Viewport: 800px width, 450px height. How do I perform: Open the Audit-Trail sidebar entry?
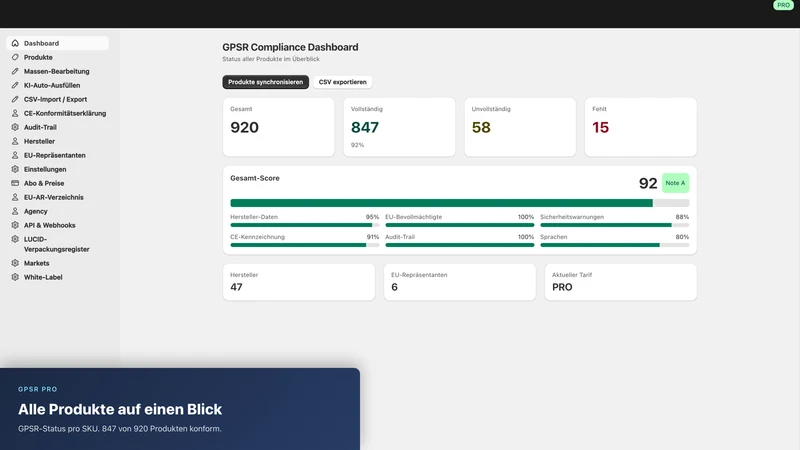tap(57, 127)
